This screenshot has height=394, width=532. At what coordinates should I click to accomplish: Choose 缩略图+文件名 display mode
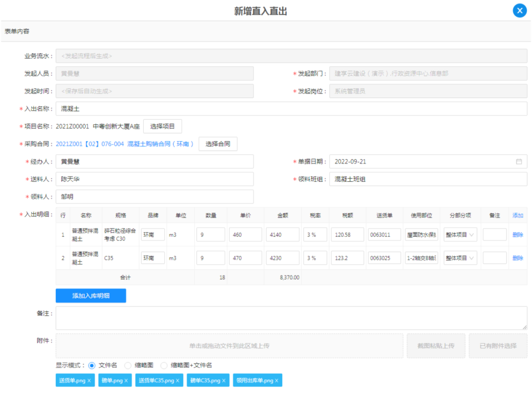[164, 365]
